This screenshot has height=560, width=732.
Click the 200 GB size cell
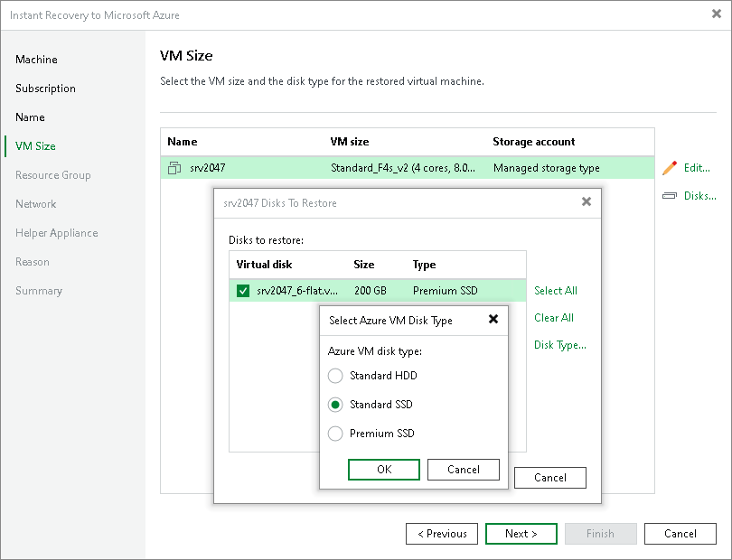(x=371, y=291)
